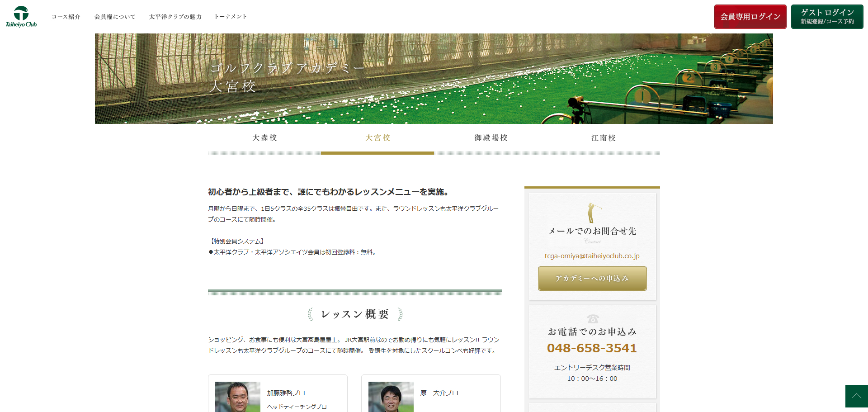Click the scroll-to-top arrow button

pyautogui.click(x=857, y=396)
